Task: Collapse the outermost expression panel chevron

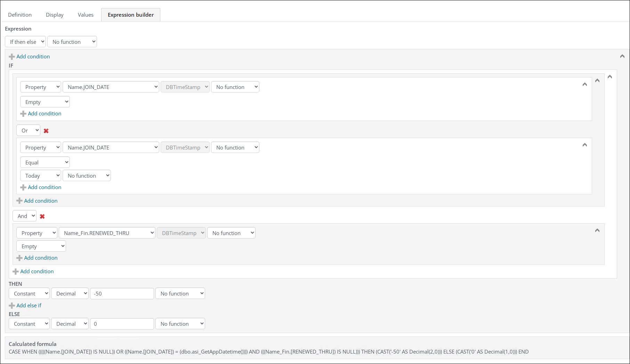Action: [x=622, y=56]
